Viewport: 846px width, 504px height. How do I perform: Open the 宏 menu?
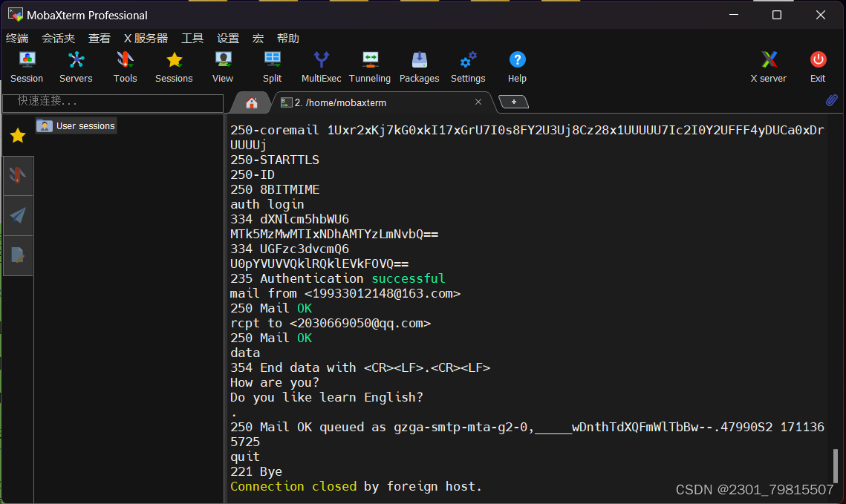[x=258, y=39]
